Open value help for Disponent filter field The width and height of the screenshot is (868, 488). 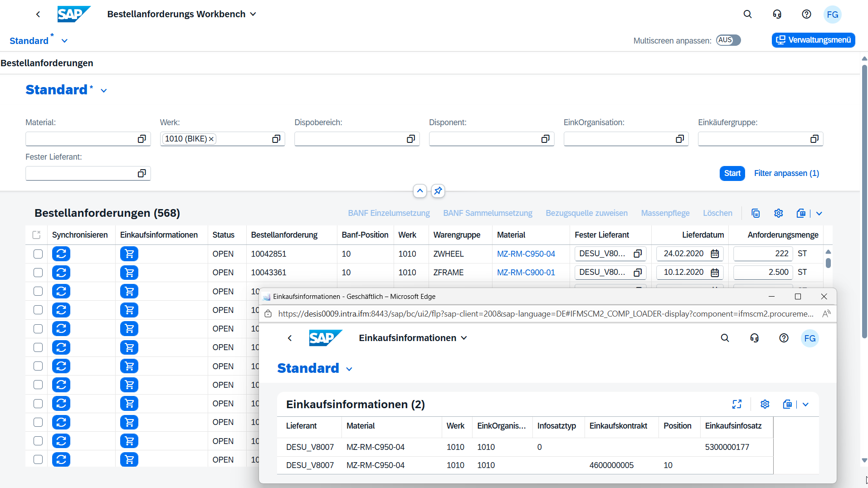[x=546, y=139]
